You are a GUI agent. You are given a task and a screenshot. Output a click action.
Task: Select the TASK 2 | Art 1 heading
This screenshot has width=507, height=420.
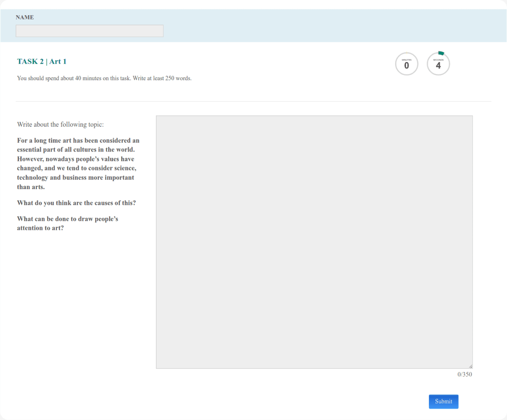click(41, 61)
